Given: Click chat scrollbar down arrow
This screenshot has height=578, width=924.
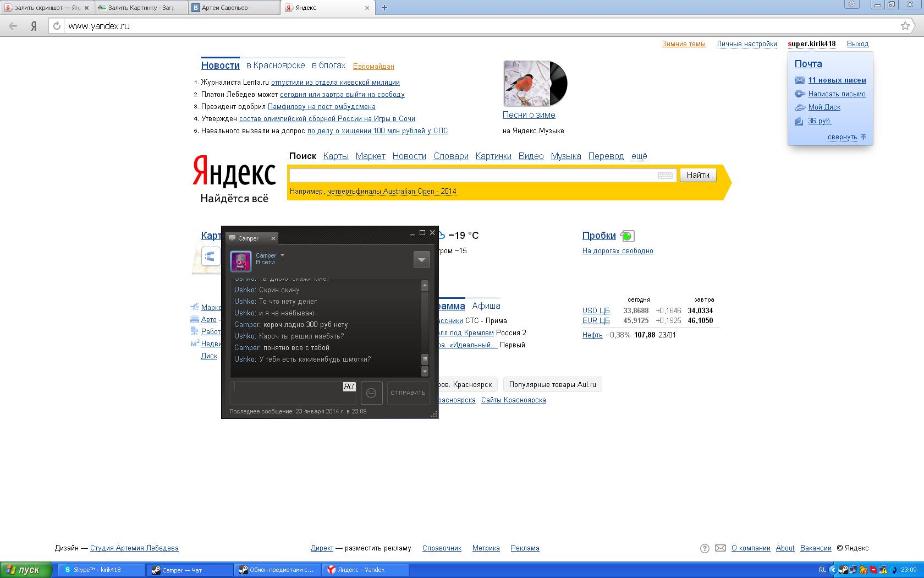Looking at the screenshot, I should [x=425, y=372].
